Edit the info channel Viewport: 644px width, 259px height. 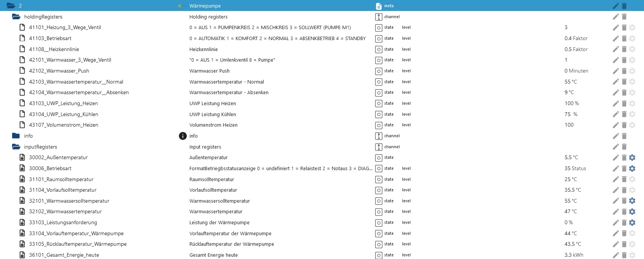tap(616, 136)
